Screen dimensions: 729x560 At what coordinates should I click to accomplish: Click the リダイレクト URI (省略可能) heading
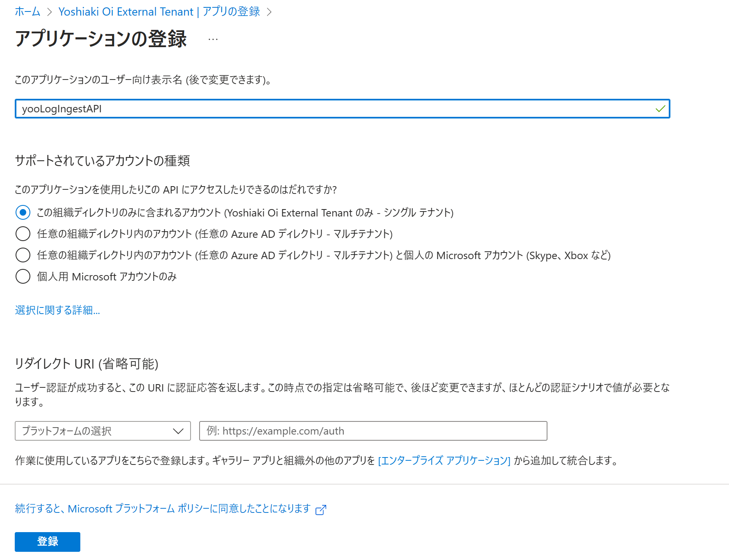click(x=86, y=364)
